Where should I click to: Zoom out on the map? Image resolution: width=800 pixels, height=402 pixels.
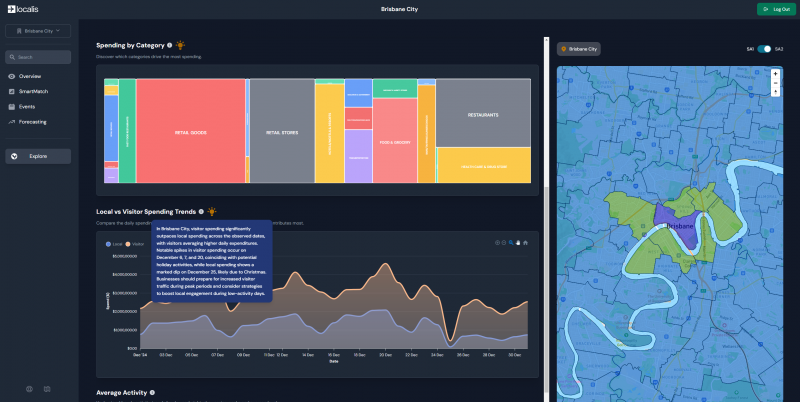pos(776,83)
